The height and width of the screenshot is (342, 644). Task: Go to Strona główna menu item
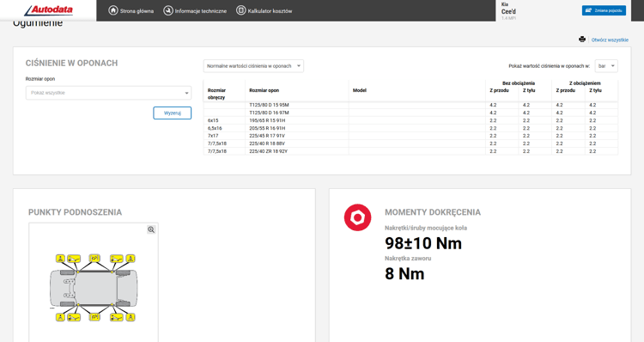click(x=137, y=11)
